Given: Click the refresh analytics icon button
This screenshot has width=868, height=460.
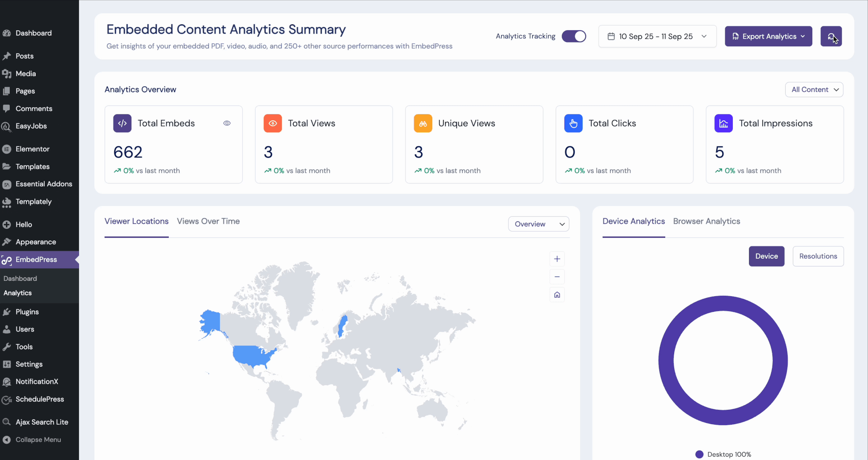Looking at the screenshot, I should tap(831, 36).
